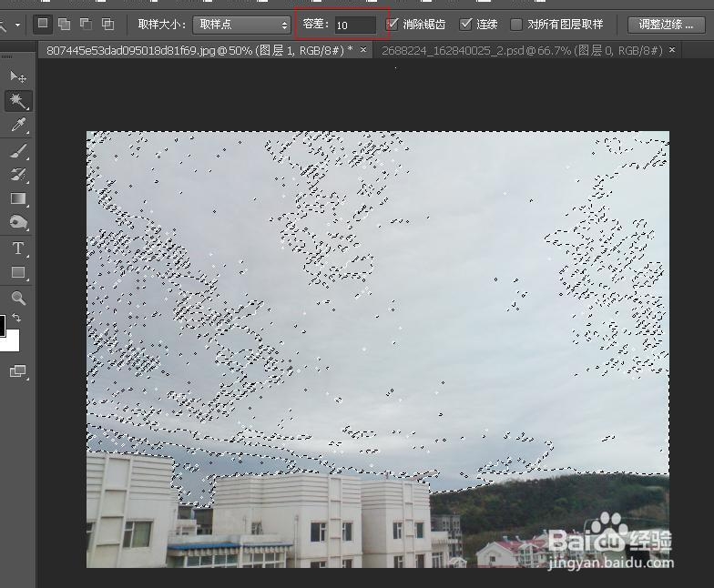Image resolution: width=714 pixels, height=588 pixels.
Task: Close the 2688224_162840025_2.psd document tab
Action: [672, 49]
